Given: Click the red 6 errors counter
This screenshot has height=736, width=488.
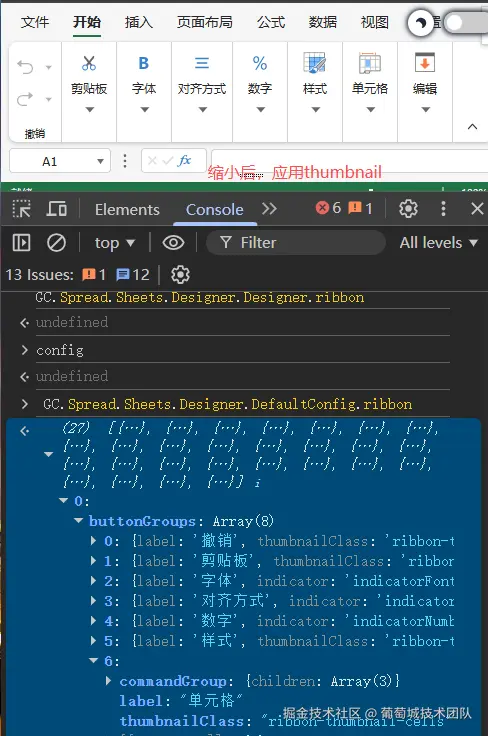Looking at the screenshot, I should 328,208.
